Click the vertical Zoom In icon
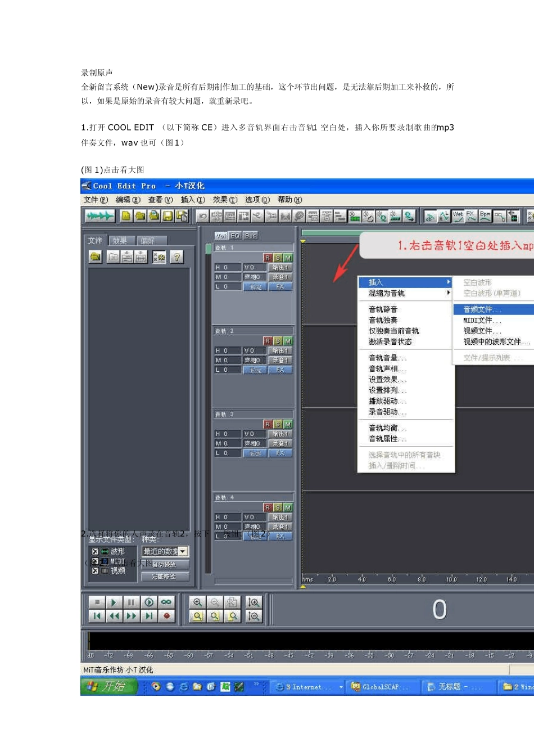The height and width of the screenshot is (756, 534). [254, 602]
